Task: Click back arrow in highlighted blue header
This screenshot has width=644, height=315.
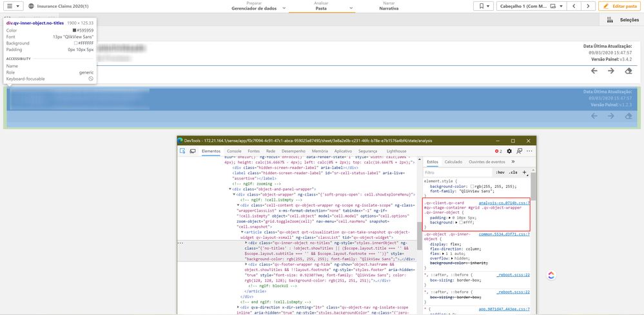Action: [x=594, y=116]
